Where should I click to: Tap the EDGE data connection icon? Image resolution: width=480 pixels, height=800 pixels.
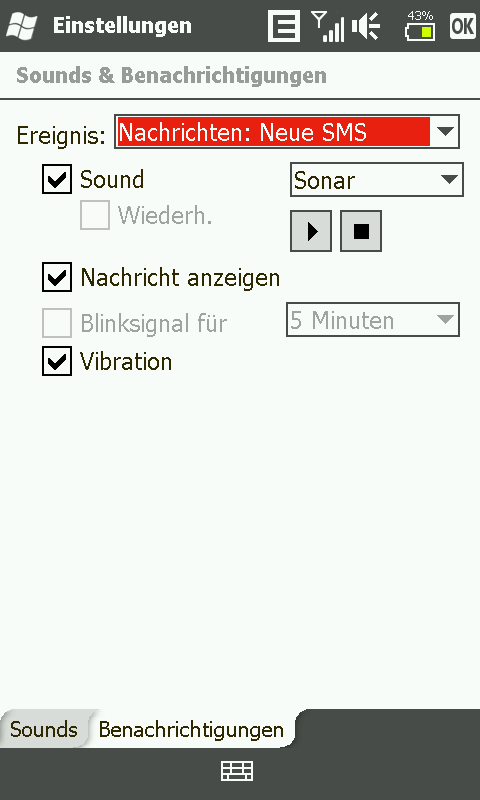(284, 26)
